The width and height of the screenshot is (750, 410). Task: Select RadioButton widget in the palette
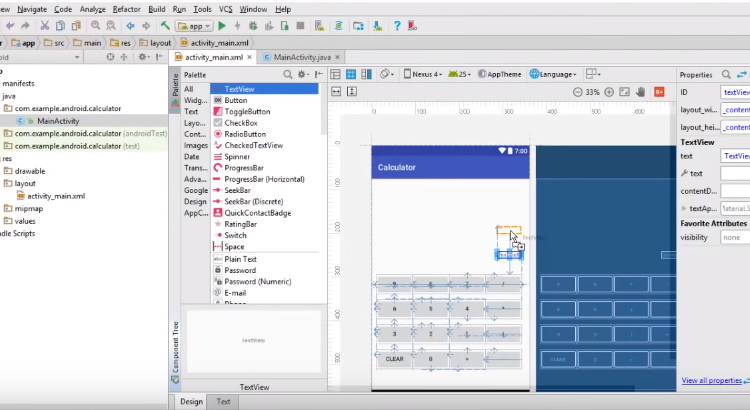245,133
